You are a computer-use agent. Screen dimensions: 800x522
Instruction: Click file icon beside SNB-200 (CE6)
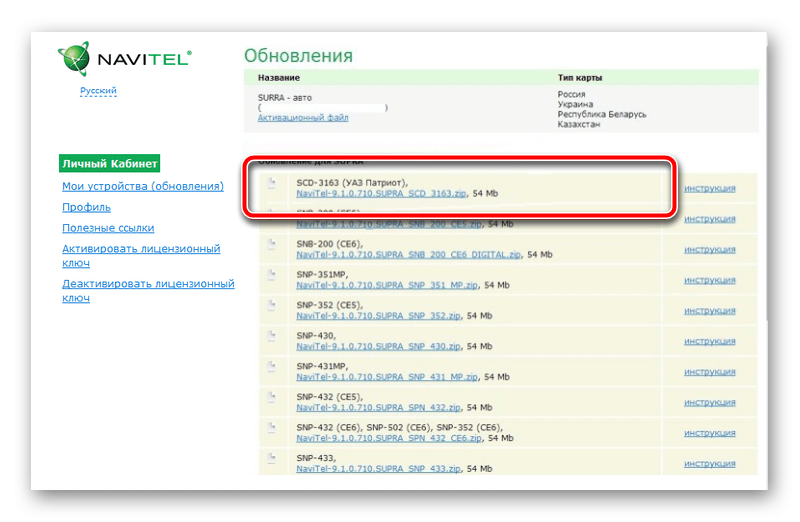272,244
